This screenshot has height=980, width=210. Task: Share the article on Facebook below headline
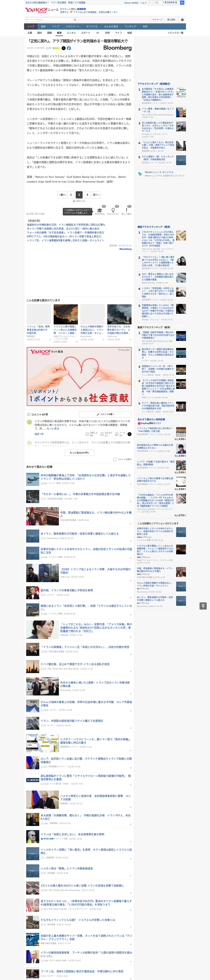[69, 48]
